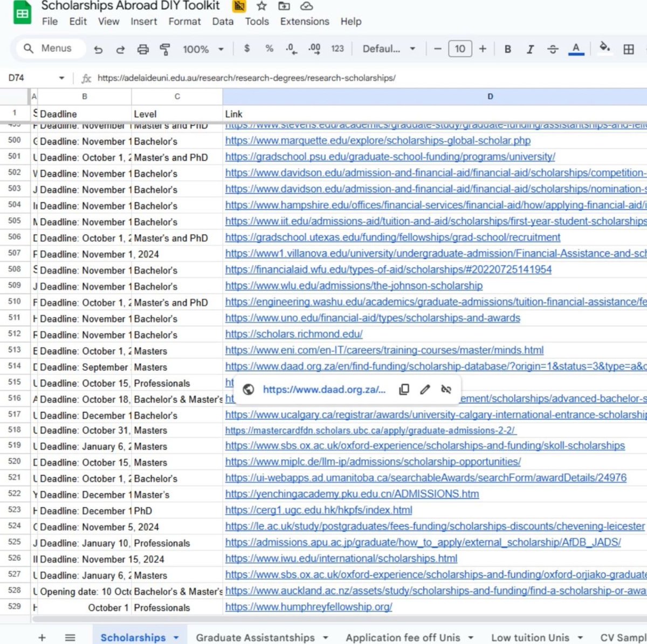This screenshot has height=644, width=647.
Task: Star the Scholarships Abroad DIY Toolkit document
Action: (x=261, y=6)
